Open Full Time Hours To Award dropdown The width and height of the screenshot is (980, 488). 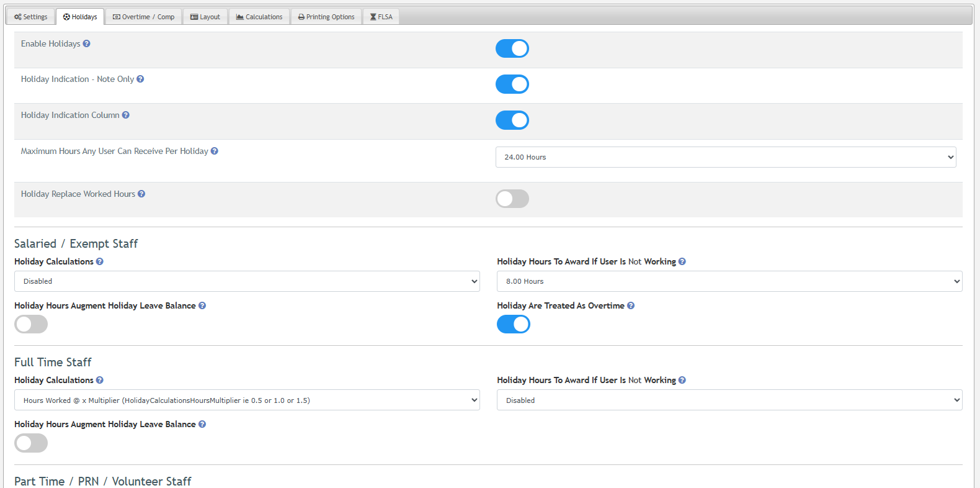click(x=729, y=400)
